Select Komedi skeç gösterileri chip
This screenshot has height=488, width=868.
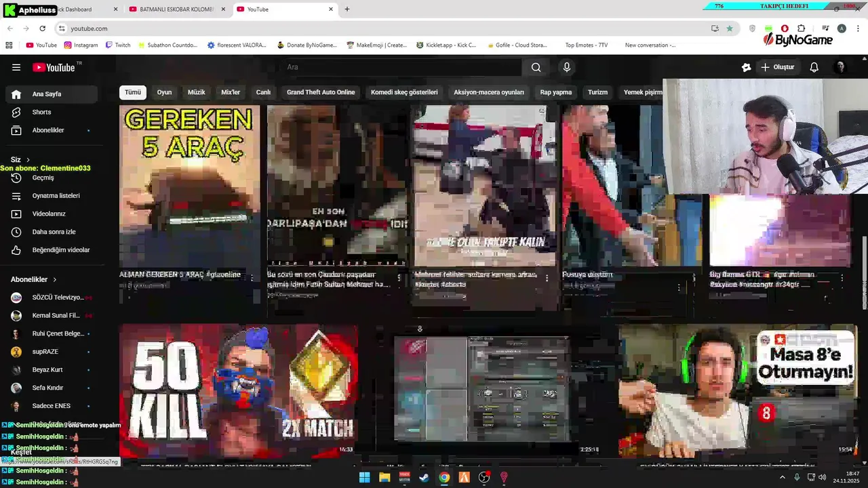pyautogui.click(x=404, y=92)
